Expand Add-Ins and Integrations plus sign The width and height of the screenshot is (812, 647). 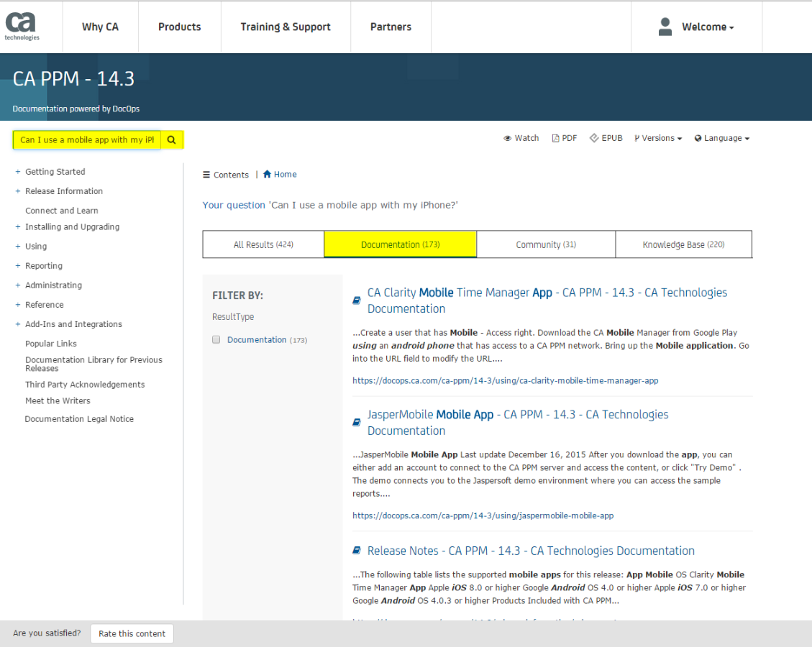click(x=17, y=324)
